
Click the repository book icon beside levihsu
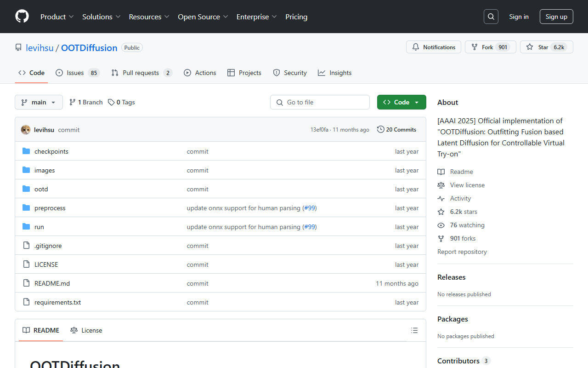tap(18, 48)
